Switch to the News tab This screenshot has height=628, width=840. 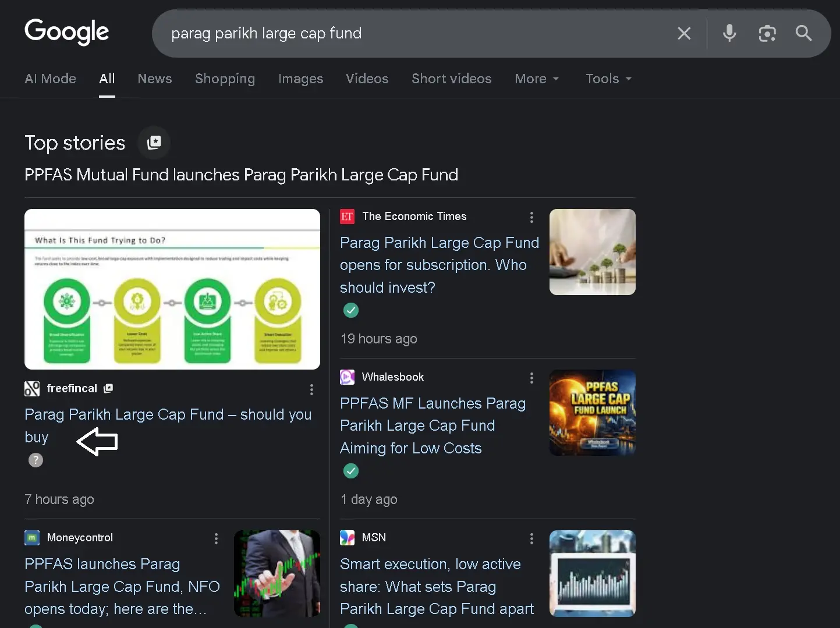coord(155,79)
